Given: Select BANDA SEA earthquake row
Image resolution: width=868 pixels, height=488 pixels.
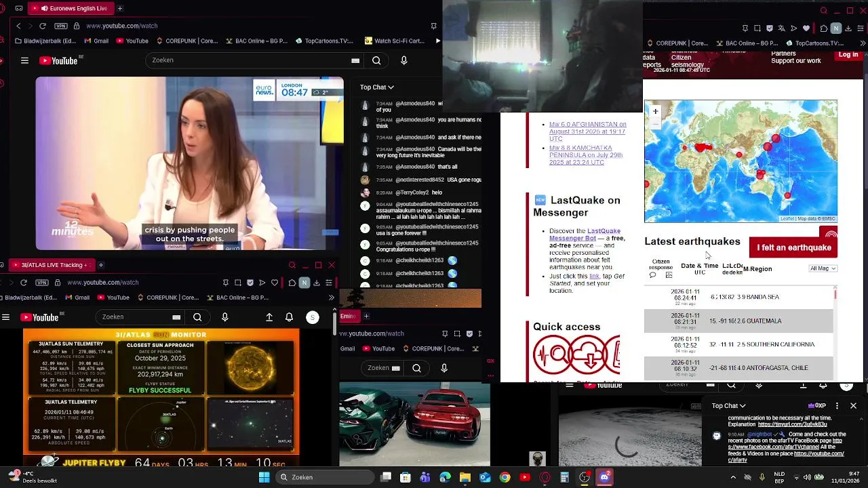Looking at the screenshot, I should tap(738, 297).
